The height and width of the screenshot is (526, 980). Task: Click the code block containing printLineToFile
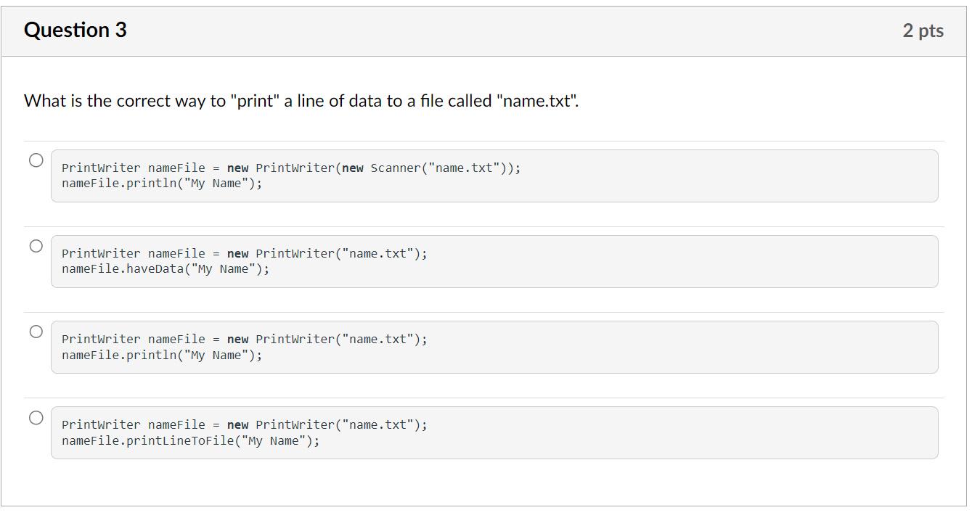[x=653, y=432]
